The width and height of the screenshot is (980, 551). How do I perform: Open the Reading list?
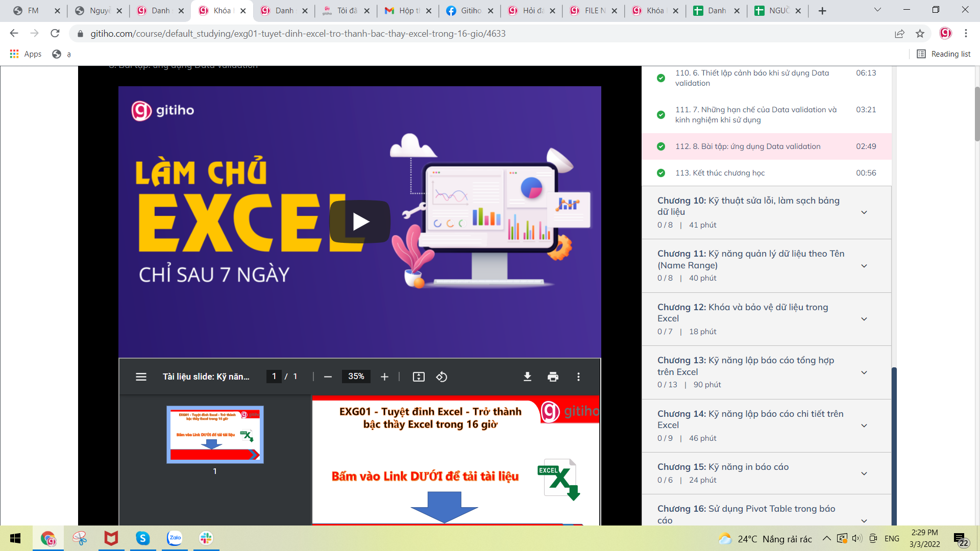point(944,54)
